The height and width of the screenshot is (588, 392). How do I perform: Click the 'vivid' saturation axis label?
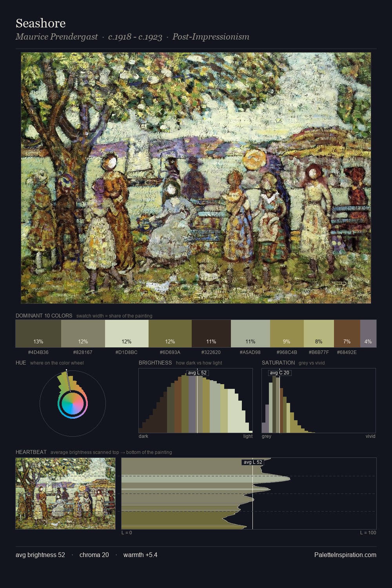pos(370,436)
